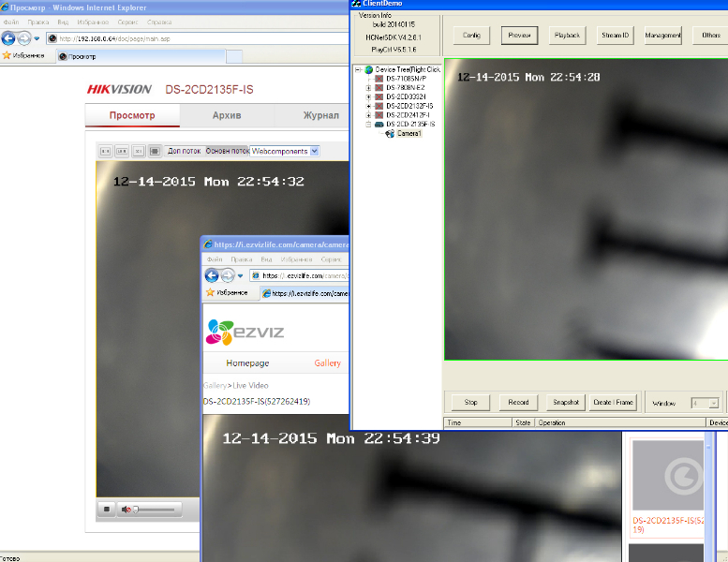Image resolution: width=728 pixels, height=562 pixels.
Task: Click the Management button in ClientDemo
Action: (x=663, y=36)
